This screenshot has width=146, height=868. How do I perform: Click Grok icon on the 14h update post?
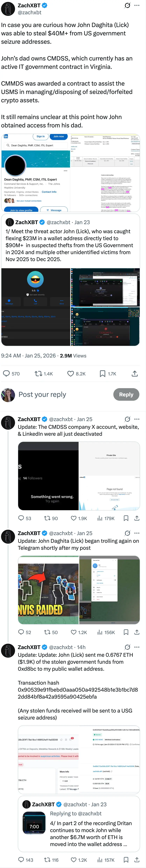pos(127,647)
